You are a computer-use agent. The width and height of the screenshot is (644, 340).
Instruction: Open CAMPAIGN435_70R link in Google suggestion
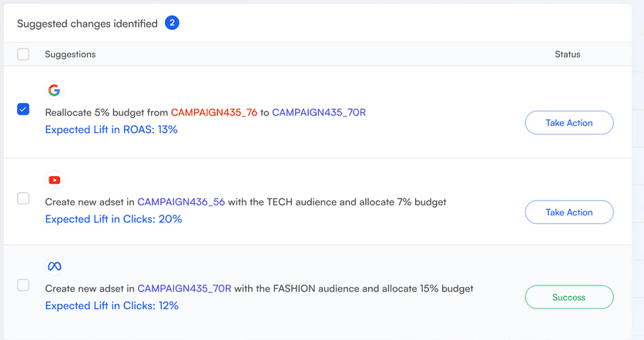319,112
